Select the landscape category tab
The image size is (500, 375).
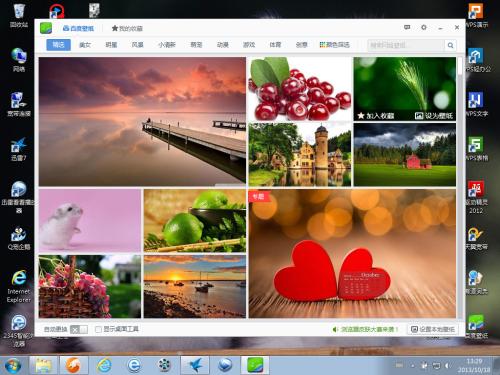(x=138, y=45)
